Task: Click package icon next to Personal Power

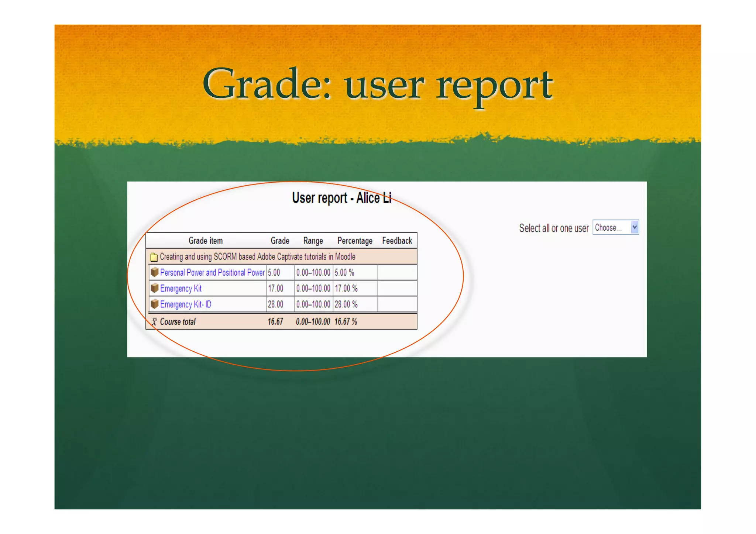Action: [x=155, y=272]
